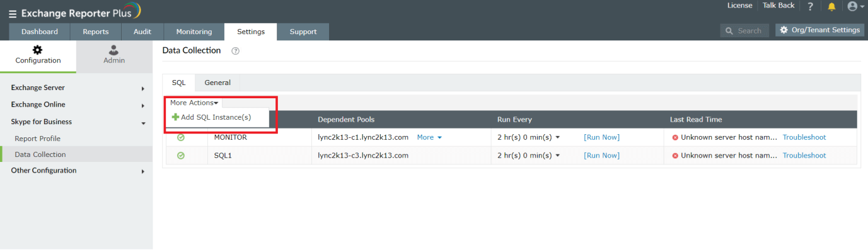Toggle the More Actions dropdown

[x=194, y=103]
